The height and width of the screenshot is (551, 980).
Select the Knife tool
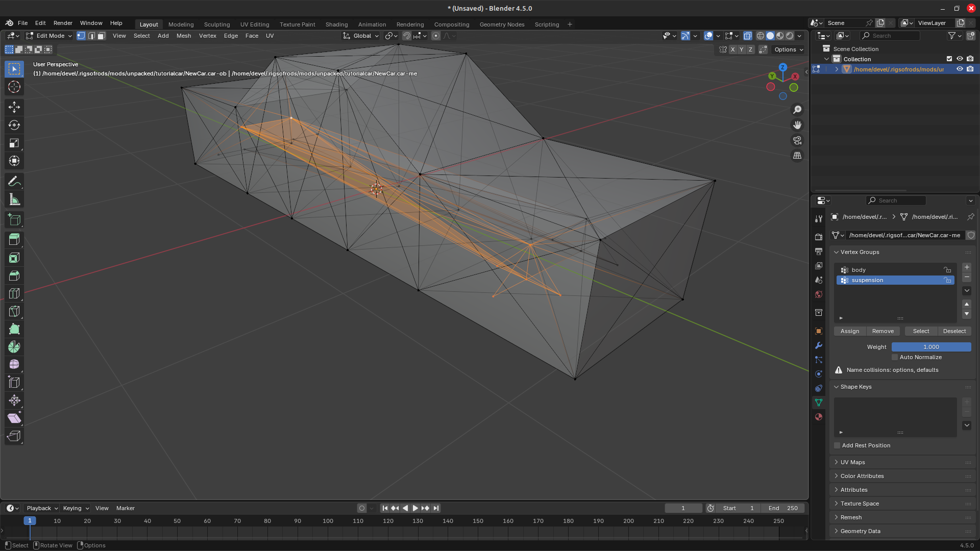pyautogui.click(x=14, y=311)
